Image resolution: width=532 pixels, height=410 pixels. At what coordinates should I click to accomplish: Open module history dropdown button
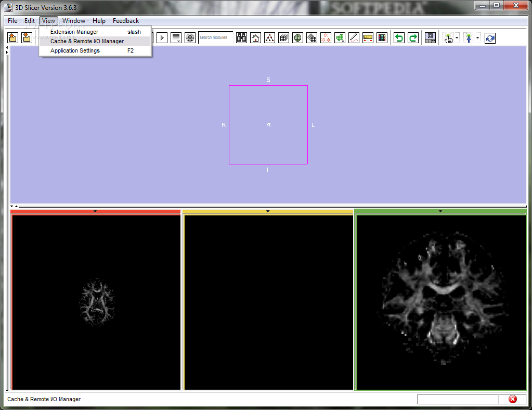click(176, 37)
